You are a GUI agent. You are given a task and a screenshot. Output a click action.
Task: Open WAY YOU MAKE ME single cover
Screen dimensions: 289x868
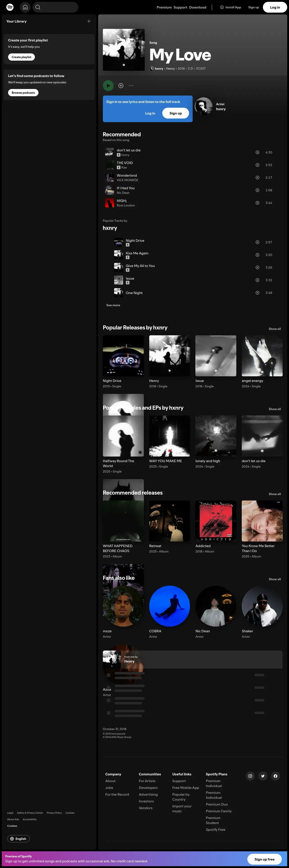pos(169,436)
